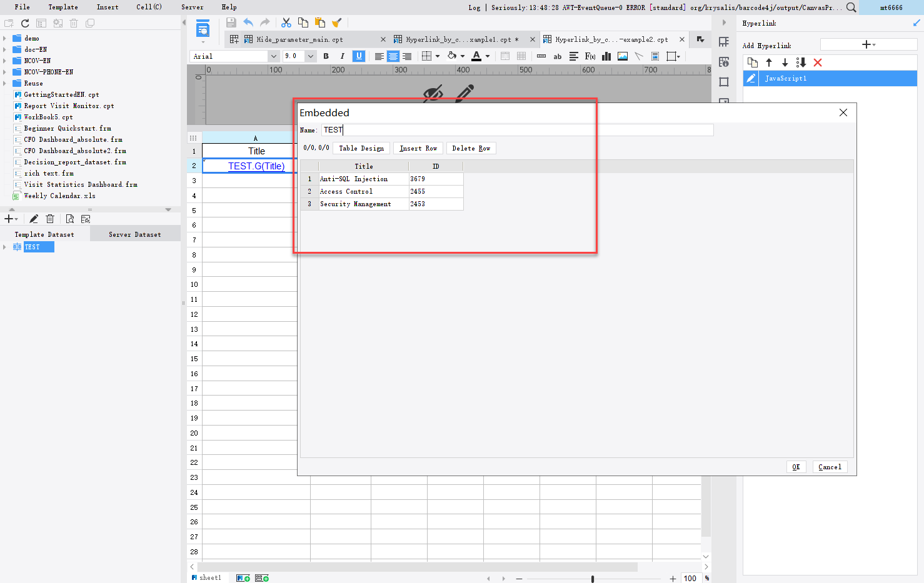Screen dimensions: 924x583
Task: Click the Insert Row button
Action: (418, 148)
